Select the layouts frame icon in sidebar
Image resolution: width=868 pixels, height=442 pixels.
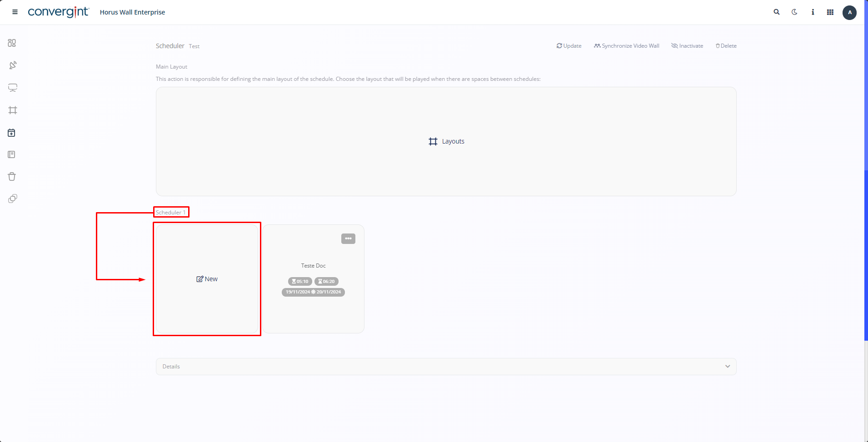13,110
